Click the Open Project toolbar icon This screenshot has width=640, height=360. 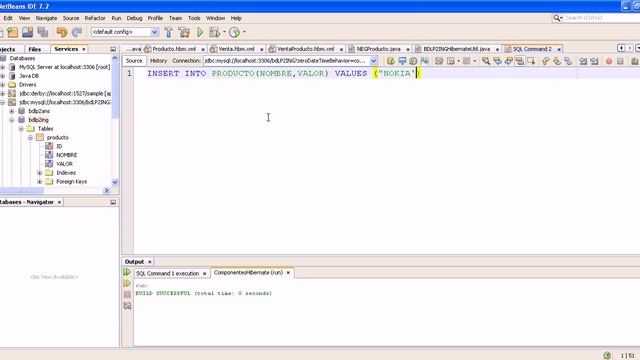13,32
